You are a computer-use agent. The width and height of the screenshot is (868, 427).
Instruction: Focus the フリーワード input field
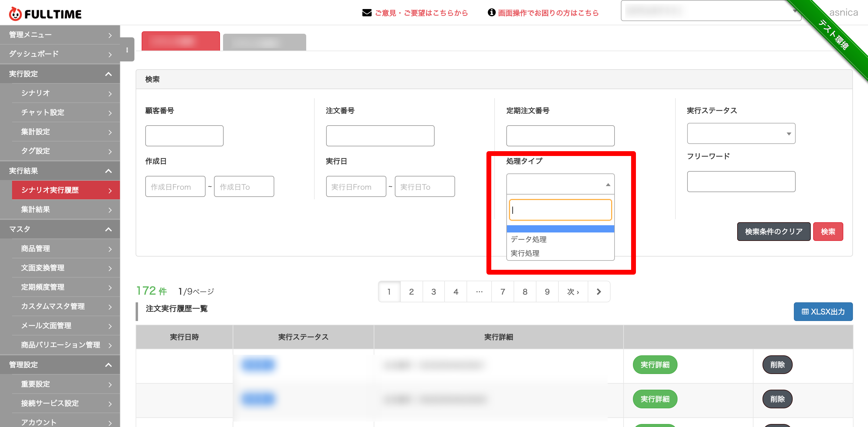pos(741,182)
